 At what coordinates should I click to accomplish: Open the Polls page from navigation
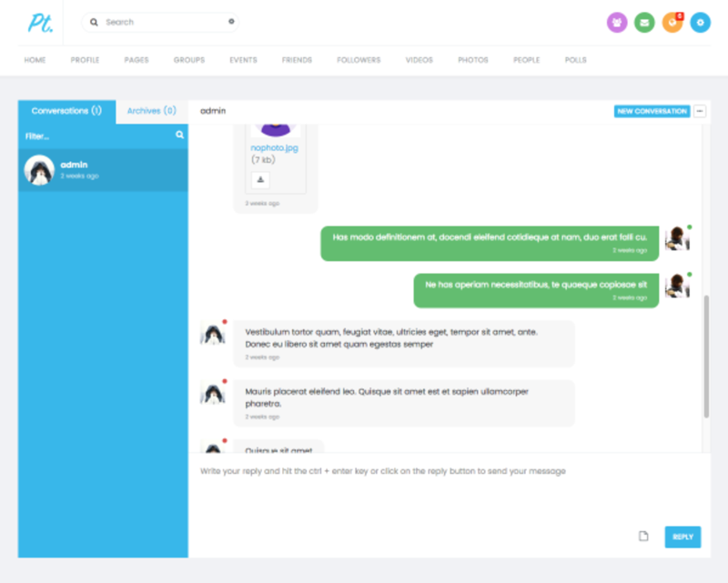pyautogui.click(x=575, y=60)
